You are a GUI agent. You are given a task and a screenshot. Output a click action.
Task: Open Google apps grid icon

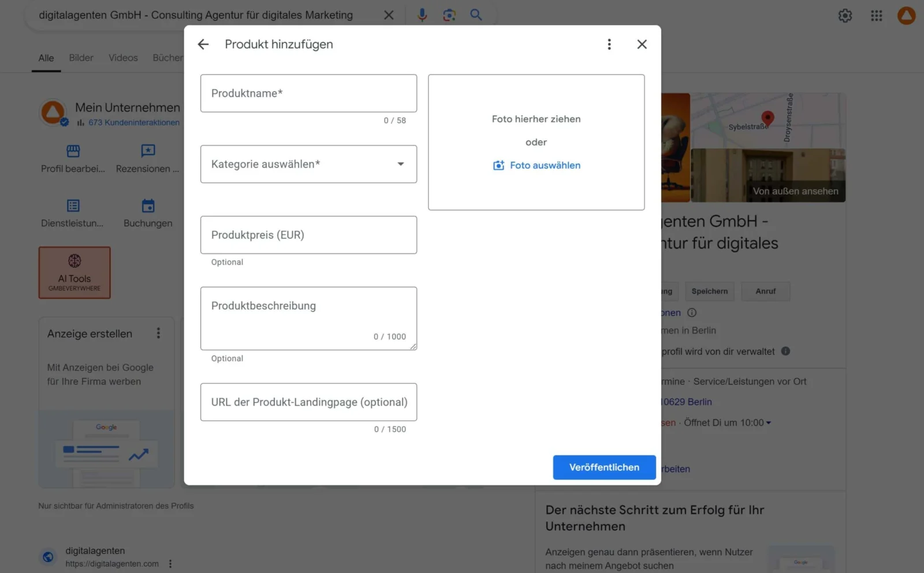(x=876, y=16)
